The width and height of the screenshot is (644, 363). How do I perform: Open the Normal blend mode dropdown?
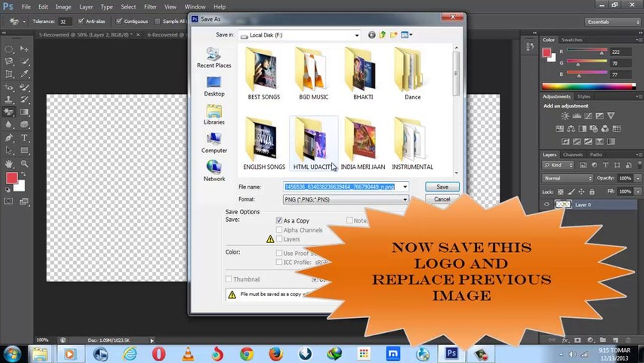[x=568, y=178]
